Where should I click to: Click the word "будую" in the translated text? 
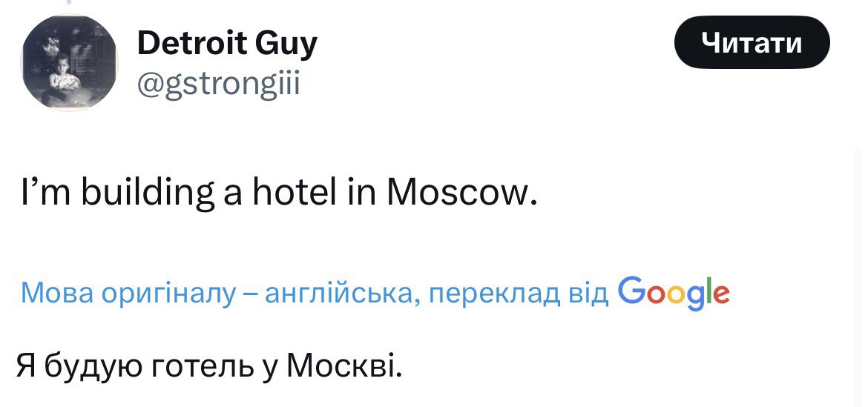click(x=93, y=366)
